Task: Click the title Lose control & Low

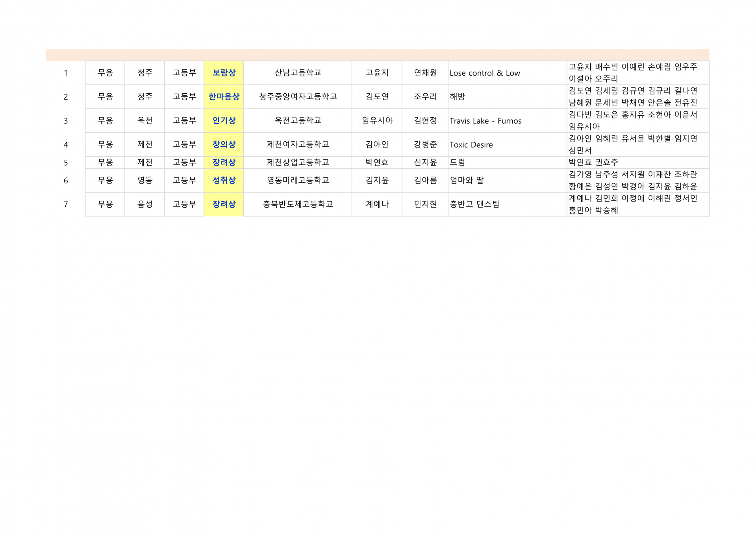Action: (x=485, y=73)
